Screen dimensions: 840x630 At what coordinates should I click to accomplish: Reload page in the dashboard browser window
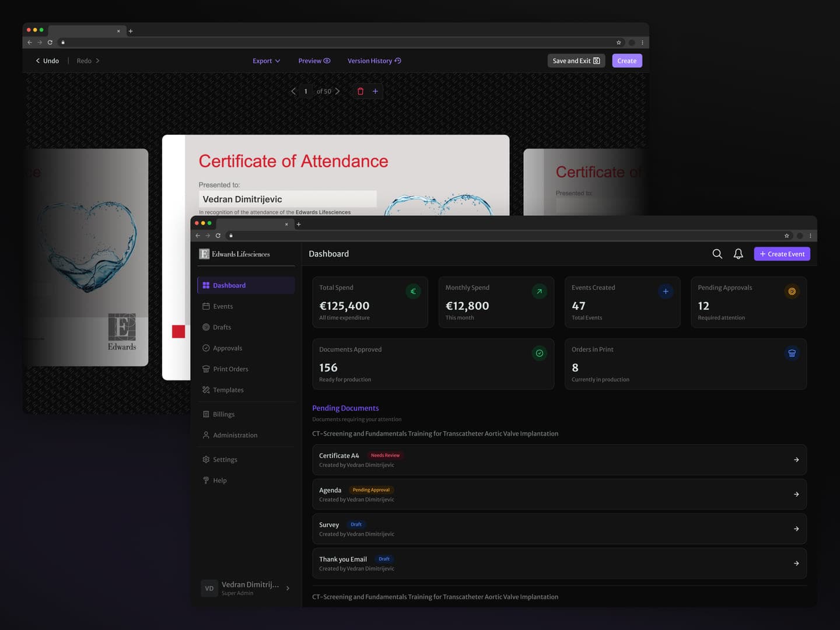click(x=218, y=236)
